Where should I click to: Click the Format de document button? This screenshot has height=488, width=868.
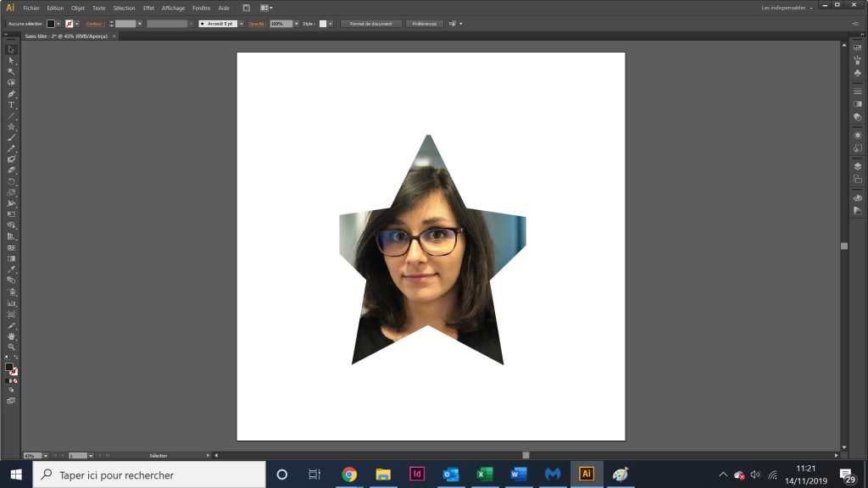tap(371, 24)
